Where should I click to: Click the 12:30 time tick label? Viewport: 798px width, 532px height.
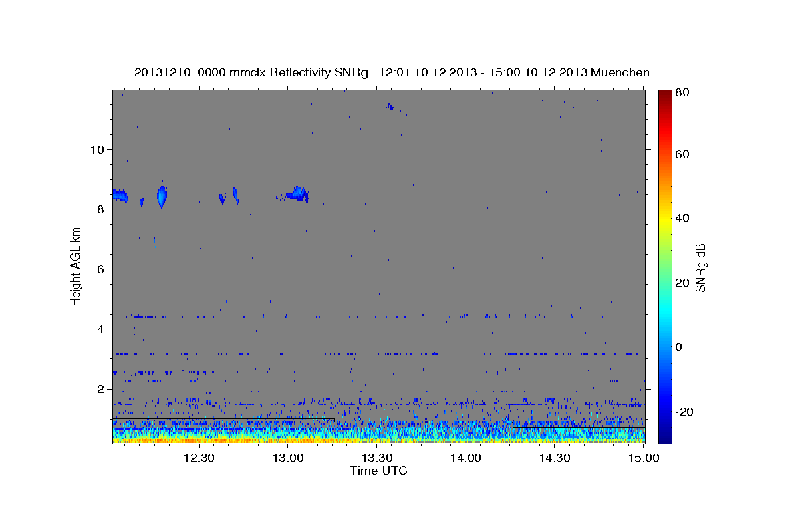tap(198, 458)
